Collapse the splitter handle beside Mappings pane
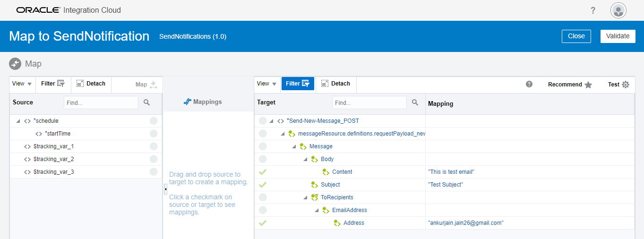Viewport: 644px width, 239px height. click(x=165, y=189)
